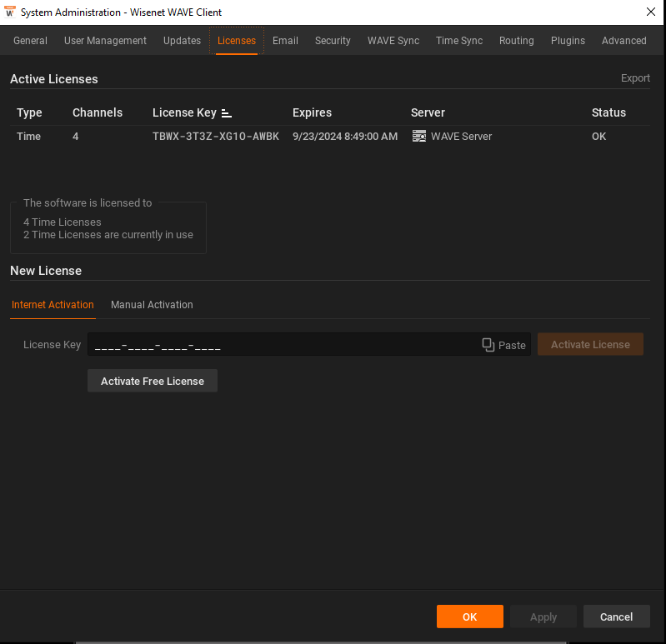Click the Wisenet WAVE app icon in title bar

[10, 12]
